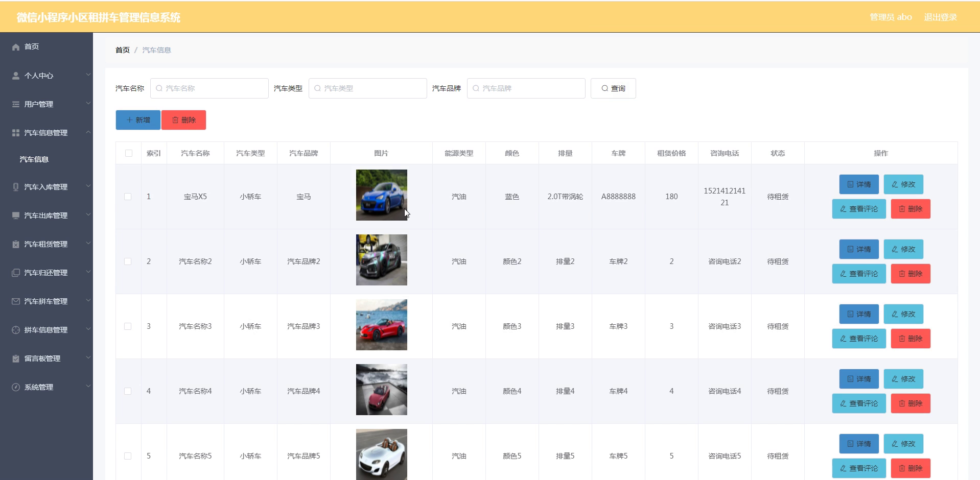The image size is (980, 480).
Task: Click the person icon for 个人中心
Action: click(16, 76)
